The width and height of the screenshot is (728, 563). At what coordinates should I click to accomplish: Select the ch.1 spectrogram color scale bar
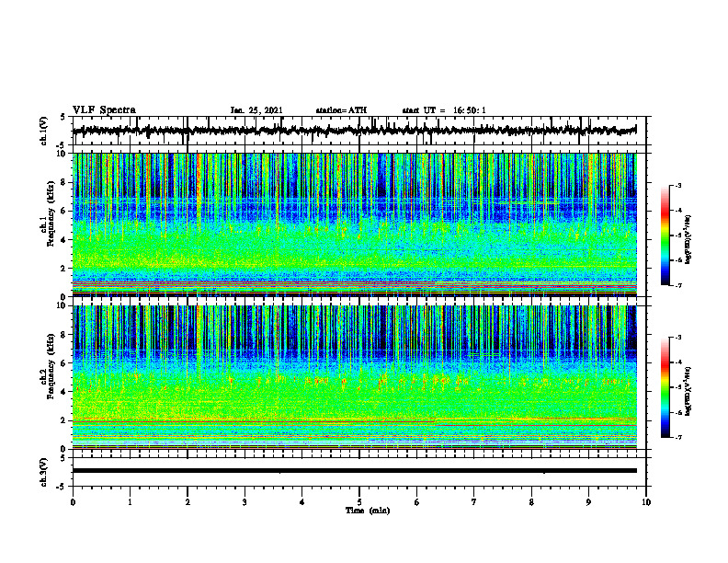pyautogui.click(x=665, y=236)
